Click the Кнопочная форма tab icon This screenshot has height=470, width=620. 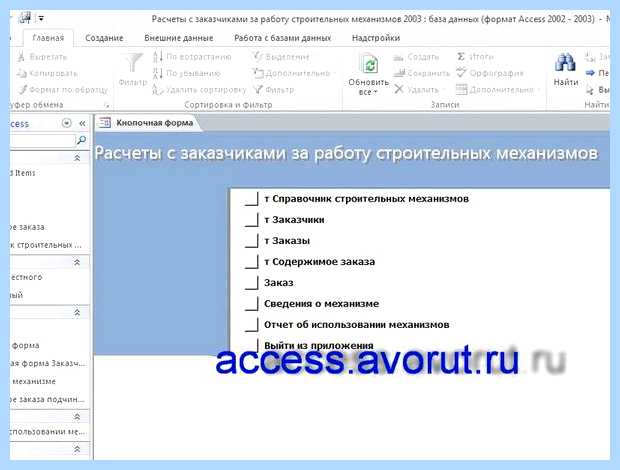(x=105, y=123)
